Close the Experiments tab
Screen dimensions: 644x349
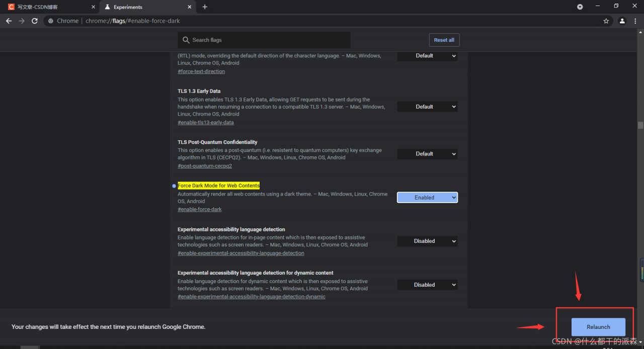pyautogui.click(x=190, y=7)
